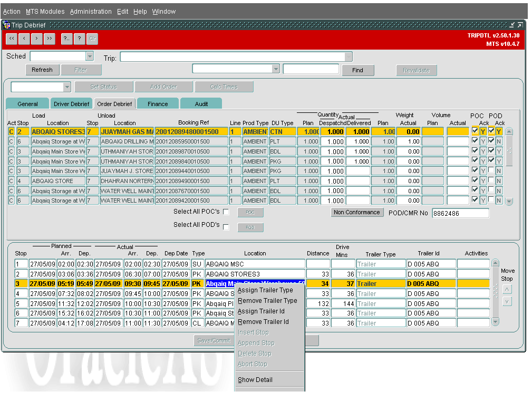The image size is (532, 401).
Task: Switch to the Audit tab
Action: tap(201, 104)
